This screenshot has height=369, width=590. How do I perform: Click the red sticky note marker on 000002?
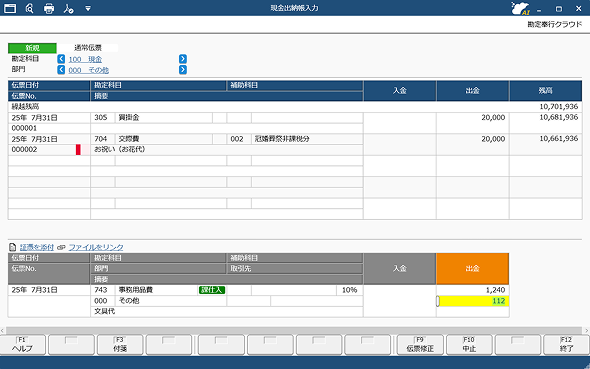click(x=78, y=149)
